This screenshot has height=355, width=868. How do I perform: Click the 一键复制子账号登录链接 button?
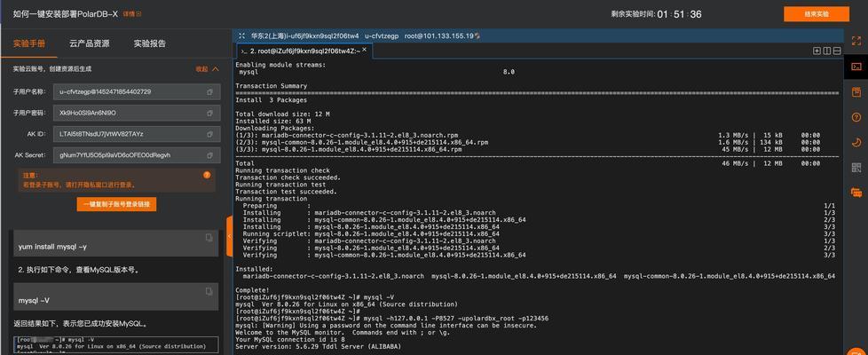pyautogui.click(x=117, y=204)
